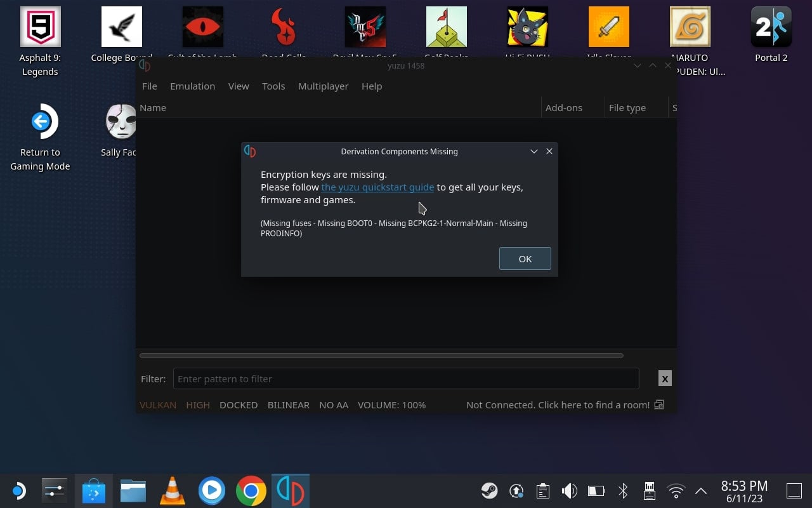Open System Settings from the taskbar

[x=54, y=491]
